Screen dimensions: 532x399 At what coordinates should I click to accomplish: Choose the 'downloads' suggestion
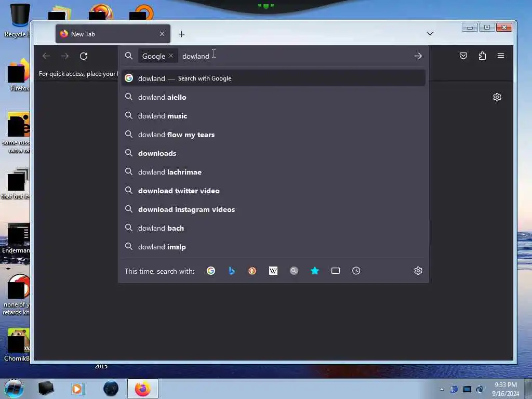point(273,153)
